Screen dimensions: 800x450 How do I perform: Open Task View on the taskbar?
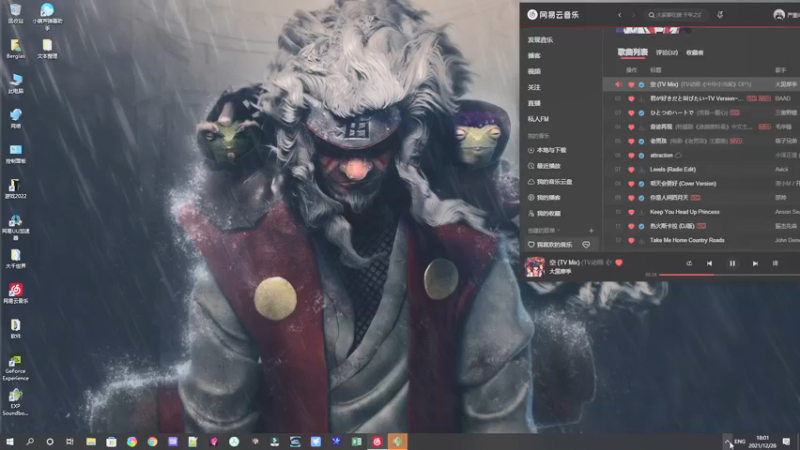pyautogui.click(x=70, y=442)
